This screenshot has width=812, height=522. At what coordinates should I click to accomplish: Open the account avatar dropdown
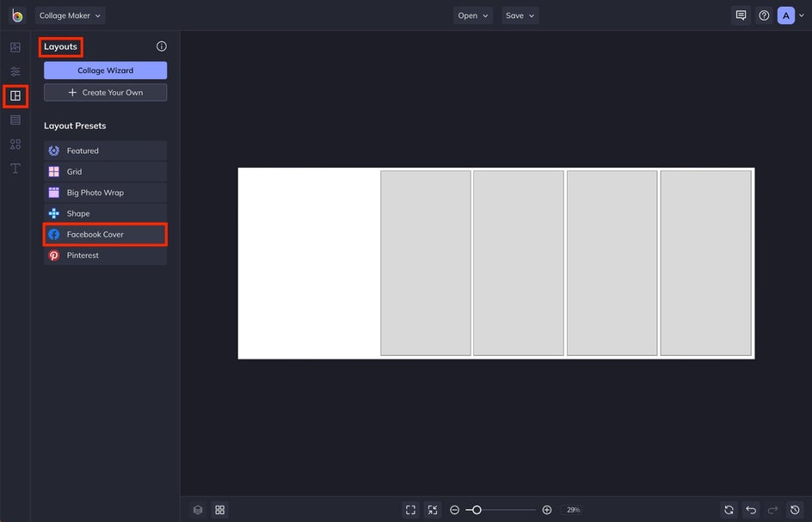[788, 15]
